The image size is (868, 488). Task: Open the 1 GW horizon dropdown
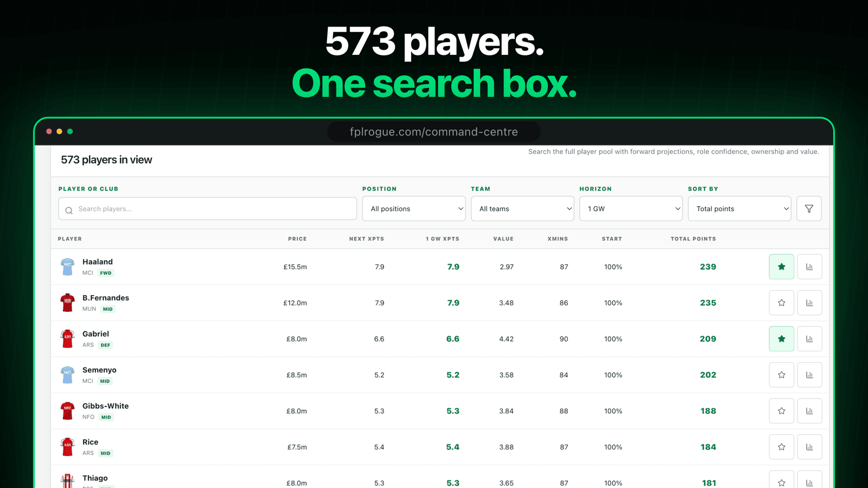pos(631,209)
